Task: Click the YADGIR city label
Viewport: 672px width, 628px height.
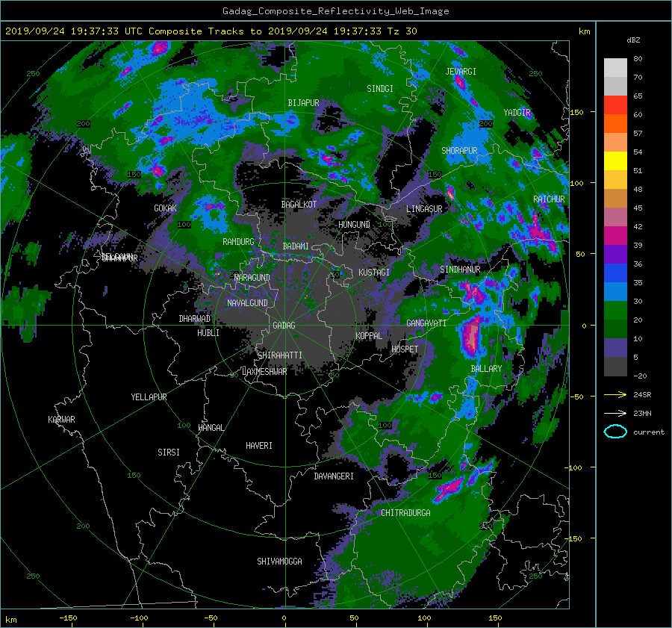Action: [517, 113]
